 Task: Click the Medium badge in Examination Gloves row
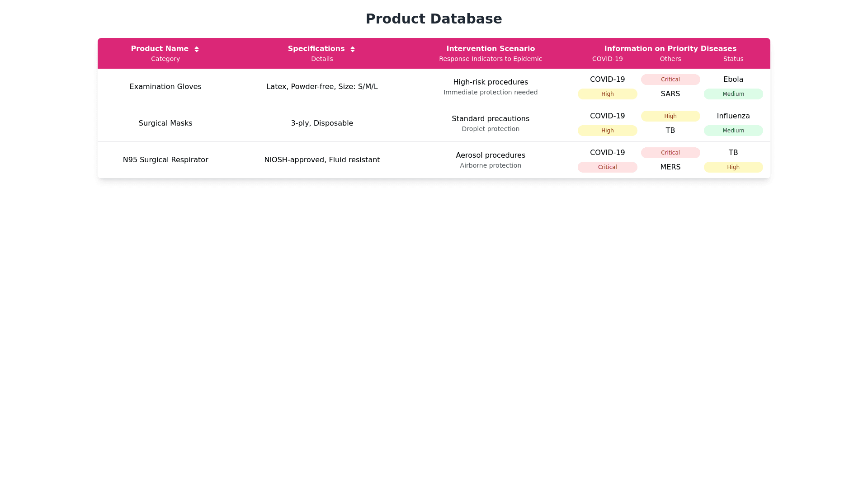733,94
